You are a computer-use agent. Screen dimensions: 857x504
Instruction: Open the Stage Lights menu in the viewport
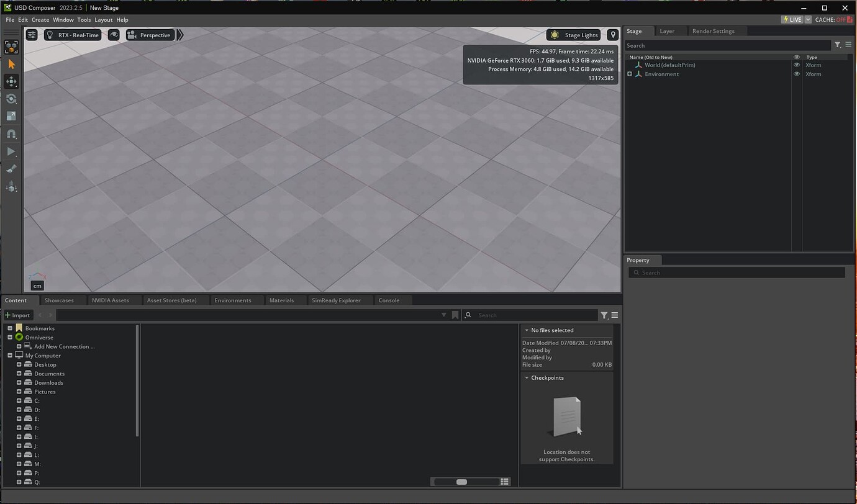coord(573,35)
